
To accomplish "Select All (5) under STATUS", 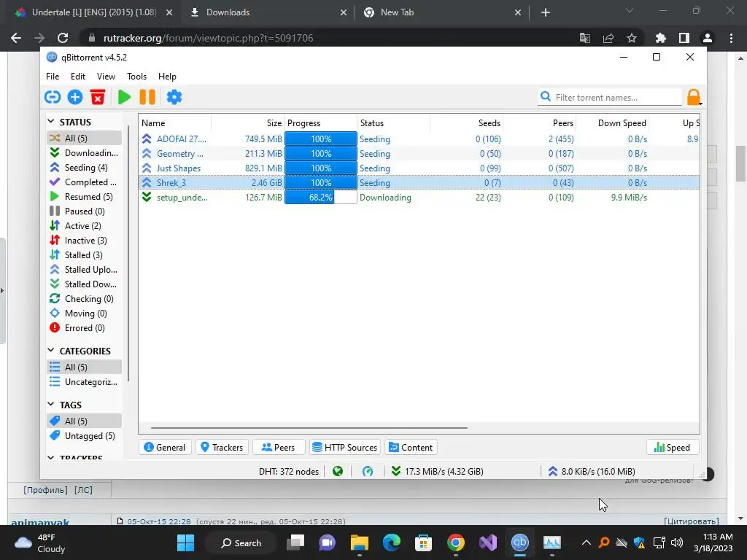I will [84, 138].
